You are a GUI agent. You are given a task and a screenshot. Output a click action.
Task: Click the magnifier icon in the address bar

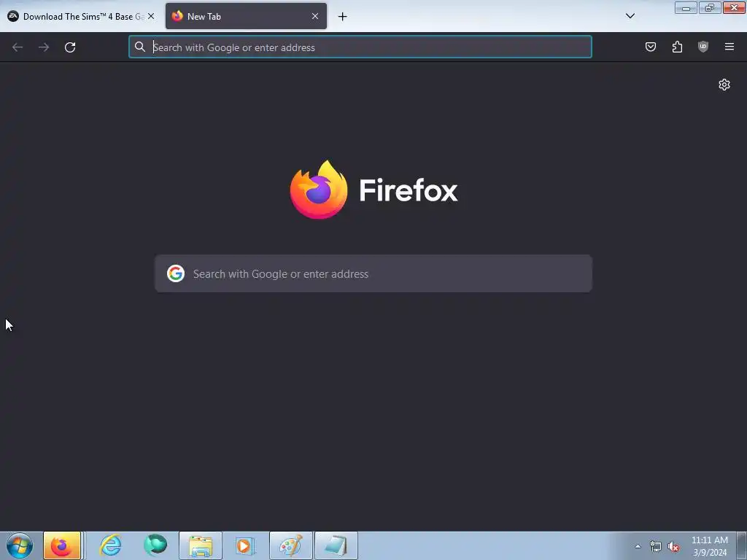coord(139,47)
